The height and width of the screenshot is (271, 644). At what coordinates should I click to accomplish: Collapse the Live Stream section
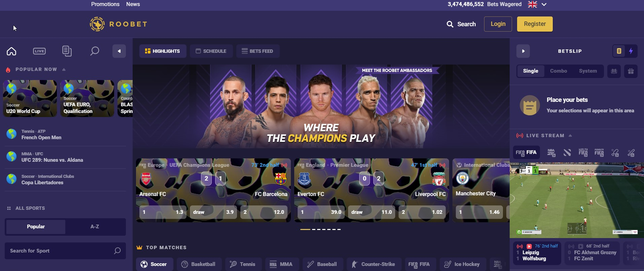pos(570,135)
